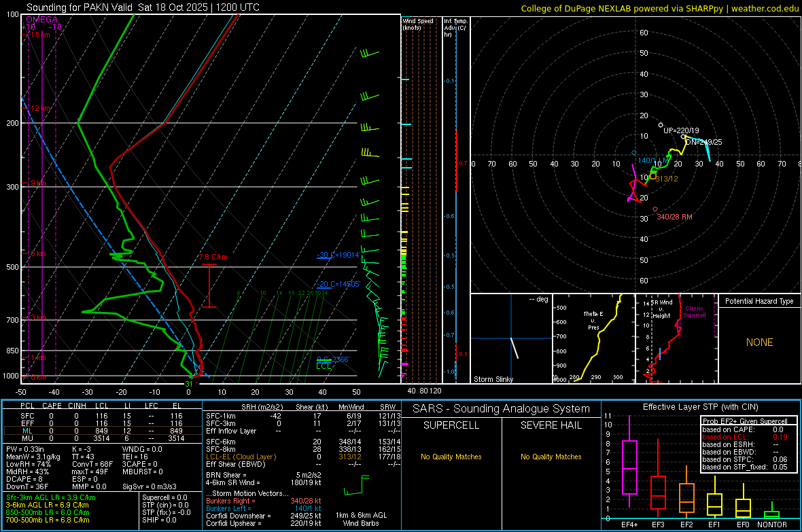
Task: Click the orange '313/12' hodograph label
Action: coord(667,179)
